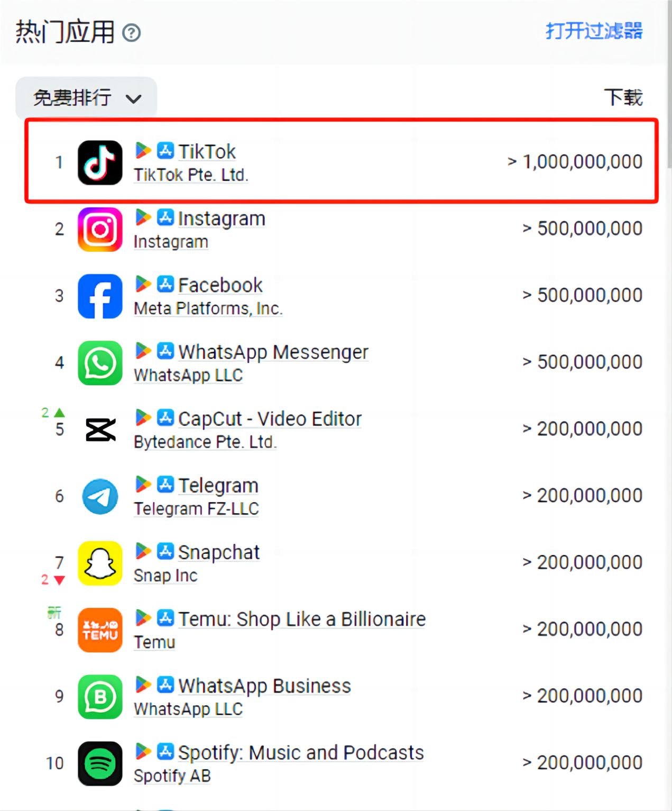Select the Facebook app icon
The width and height of the screenshot is (672, 811).
(x=99, y=296)
